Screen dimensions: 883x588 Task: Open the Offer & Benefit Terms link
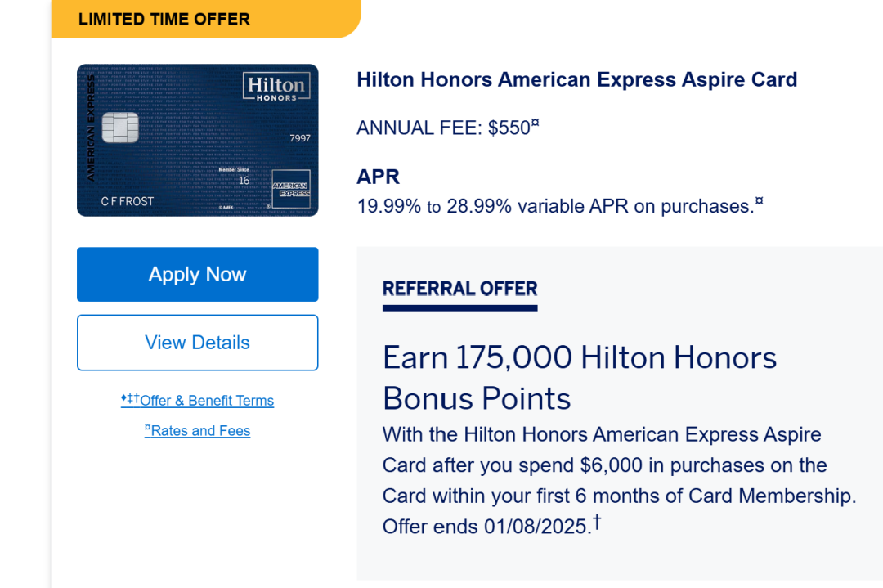tap(198, 401)
